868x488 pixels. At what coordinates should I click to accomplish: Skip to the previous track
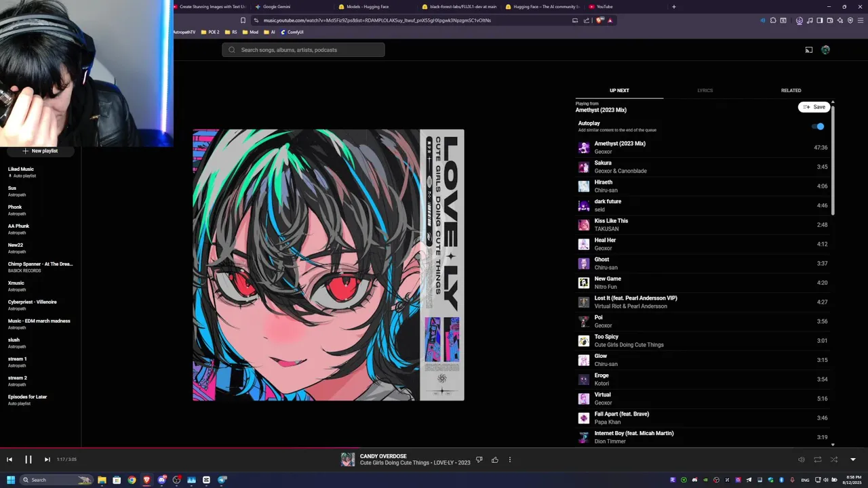[9, 460]
